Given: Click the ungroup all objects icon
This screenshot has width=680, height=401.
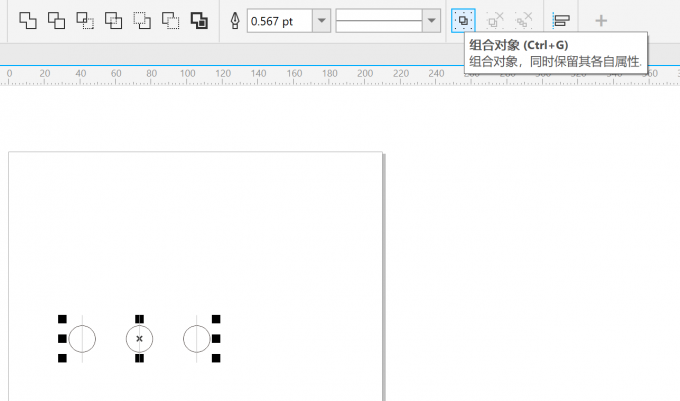Looking at the screenshot, I should [523, 20].
